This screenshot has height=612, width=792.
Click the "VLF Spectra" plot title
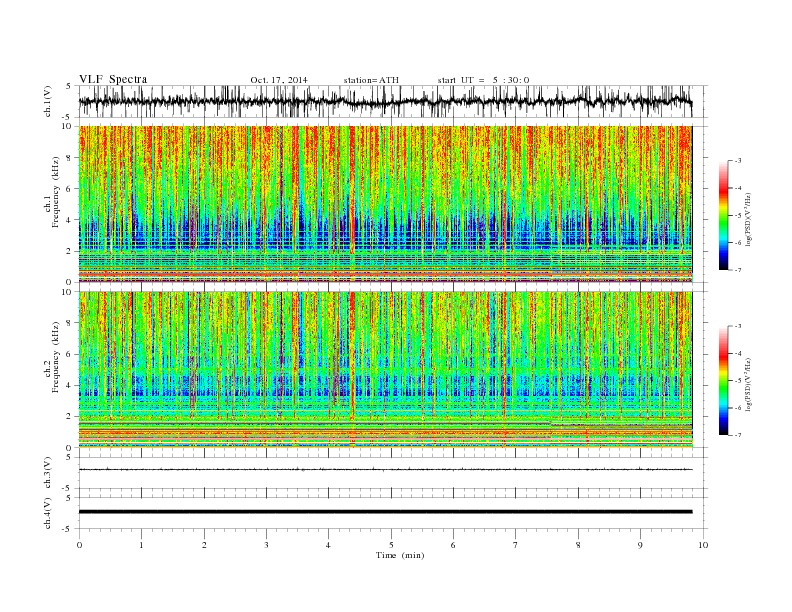[x=113, y=79]
